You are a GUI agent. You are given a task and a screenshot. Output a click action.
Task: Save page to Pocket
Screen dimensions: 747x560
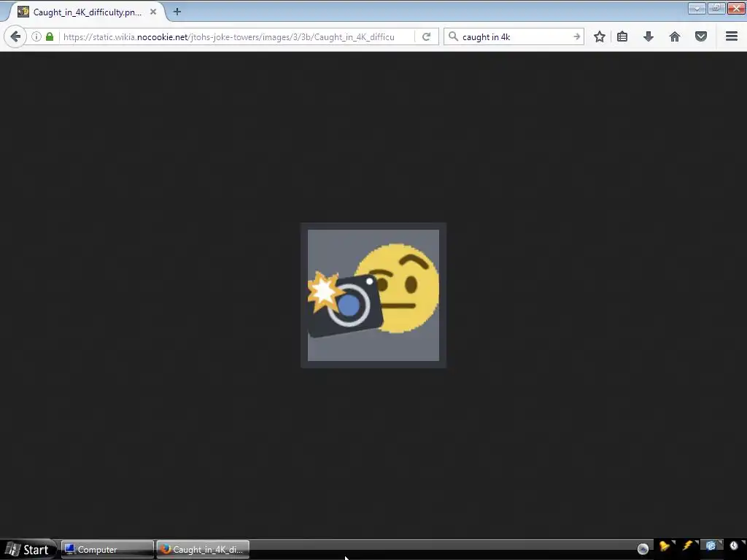(x=701, y=36)
